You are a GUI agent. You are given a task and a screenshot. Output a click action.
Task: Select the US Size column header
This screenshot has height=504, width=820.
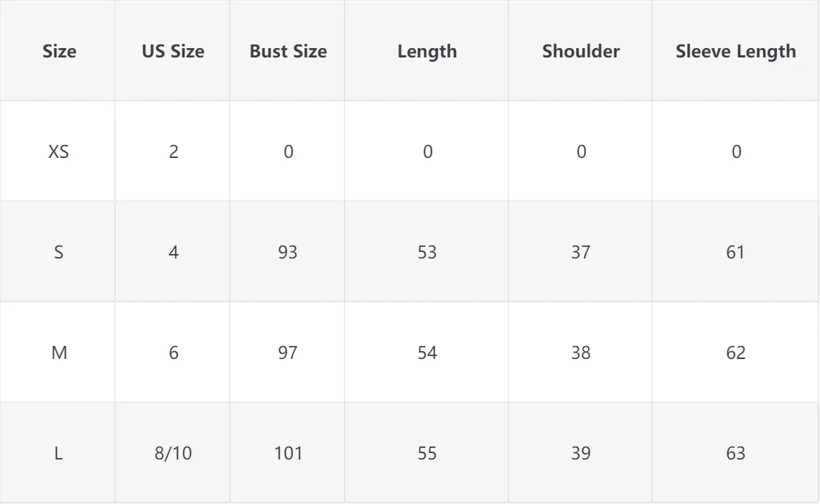coord(173,51)
